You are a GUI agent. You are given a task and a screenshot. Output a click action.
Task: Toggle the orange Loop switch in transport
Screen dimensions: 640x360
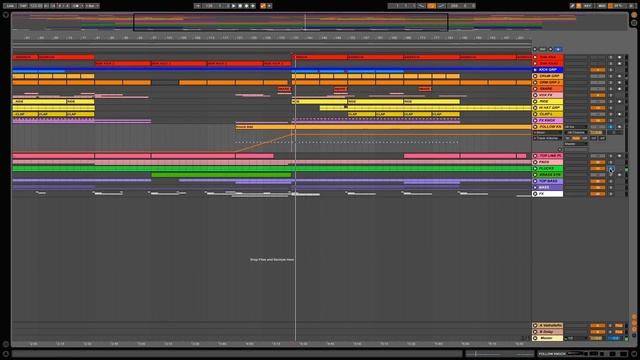pos(431,6)
